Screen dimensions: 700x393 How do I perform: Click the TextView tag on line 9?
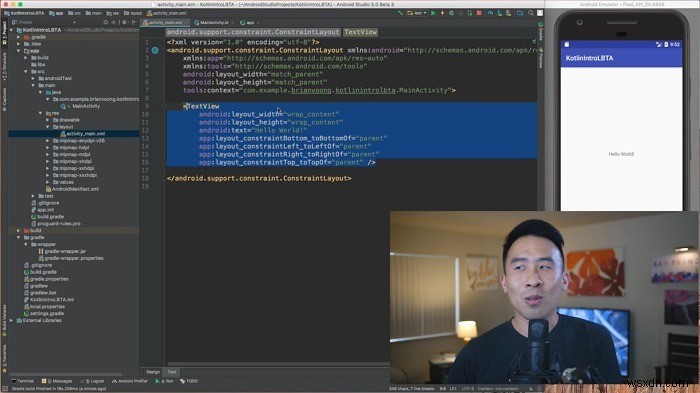[202, 106]
